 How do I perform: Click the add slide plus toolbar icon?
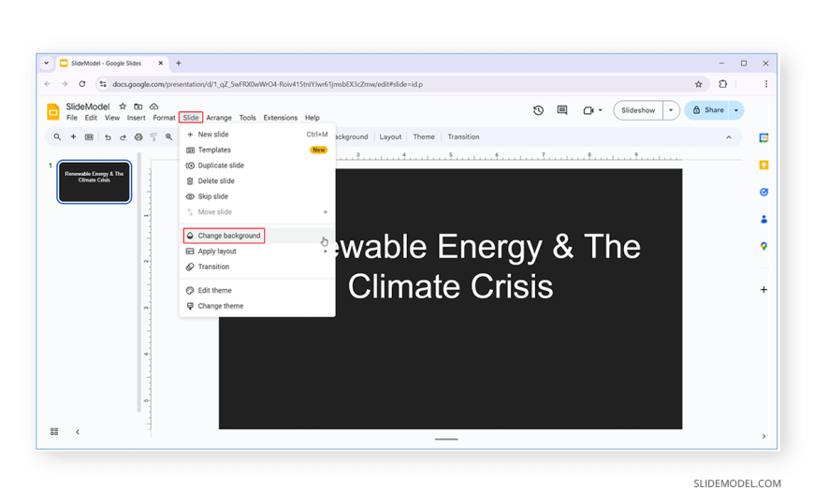pos(73,137)
